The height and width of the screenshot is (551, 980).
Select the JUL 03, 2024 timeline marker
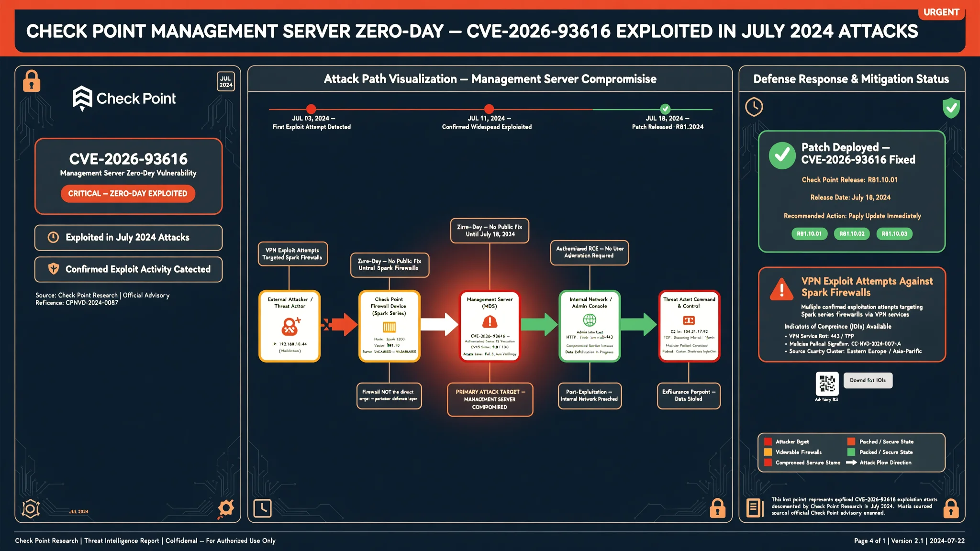311,109
